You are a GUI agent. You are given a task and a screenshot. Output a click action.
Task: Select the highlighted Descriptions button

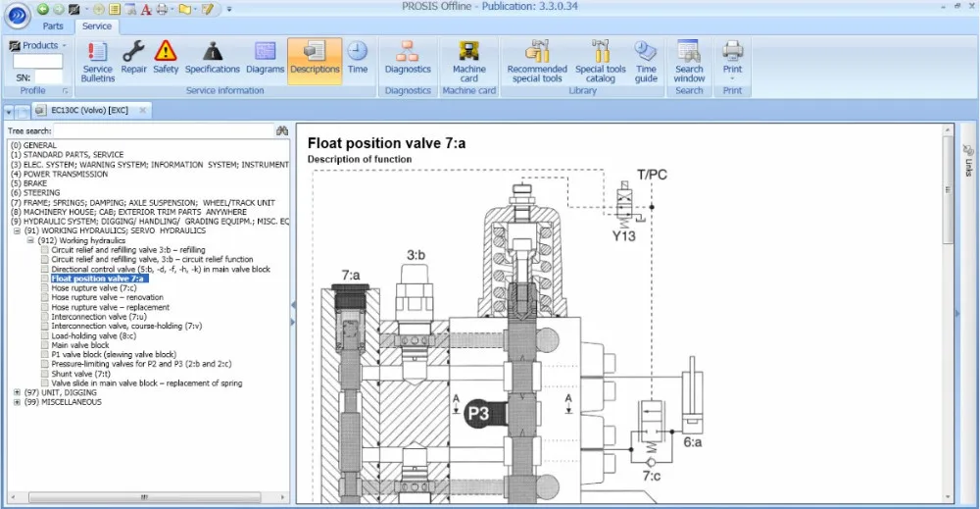coord(315,61)
